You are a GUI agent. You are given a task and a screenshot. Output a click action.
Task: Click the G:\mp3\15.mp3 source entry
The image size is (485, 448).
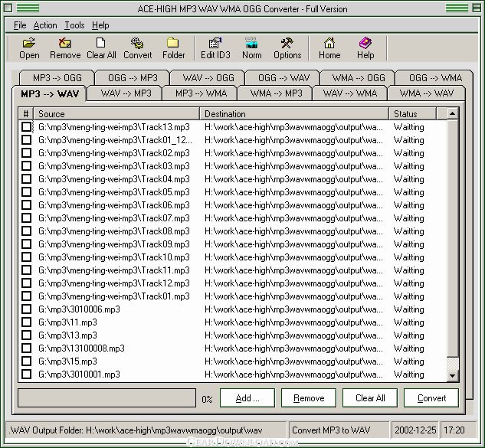pos(67,361)
